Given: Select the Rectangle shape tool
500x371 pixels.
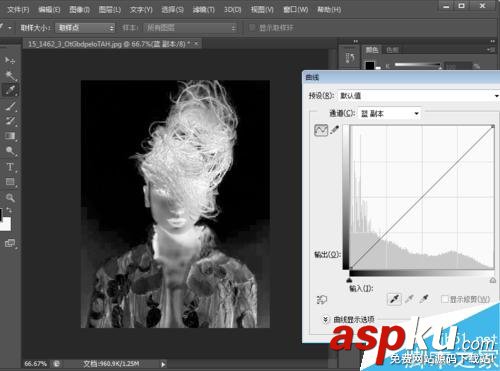Looking at the screenshot, I should (10, 182).
